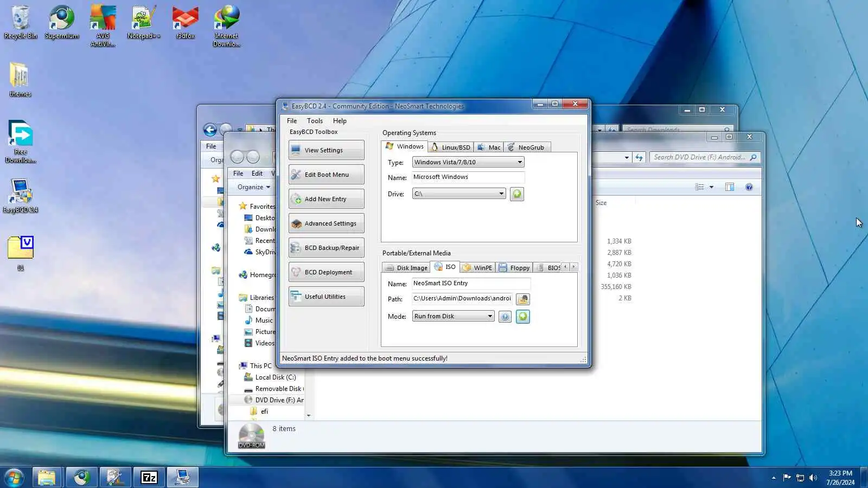Select Music under Libraries
The width and height of the screenshot is (868, 488).
[x=264, y=320]
